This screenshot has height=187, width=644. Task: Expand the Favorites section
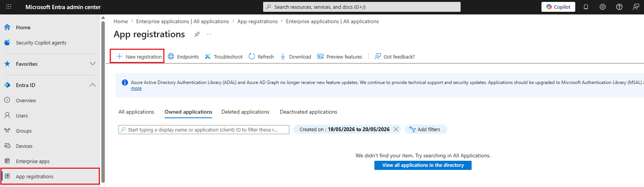92,64
